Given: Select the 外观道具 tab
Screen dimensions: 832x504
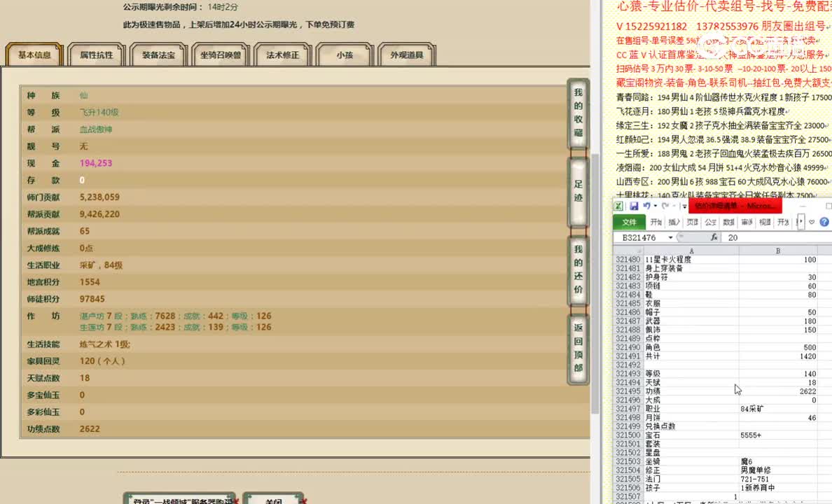Looking at the screenshot, I should tap(407, 54).
